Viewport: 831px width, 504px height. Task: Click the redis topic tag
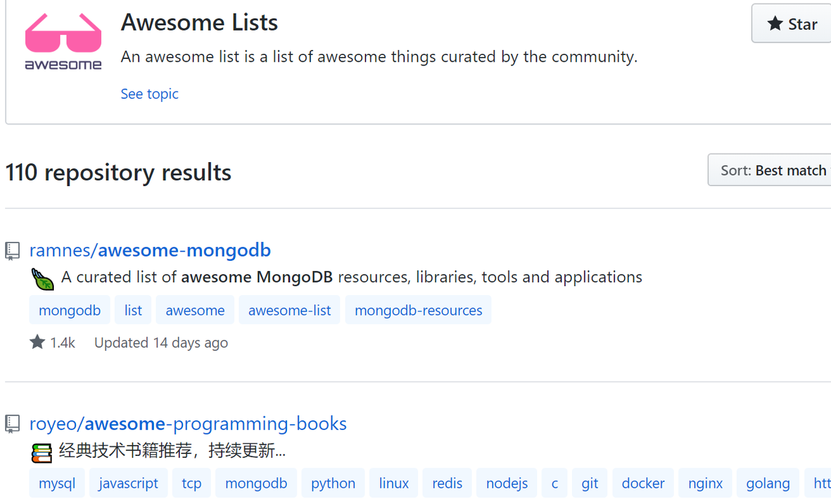(x=447, y=483)
